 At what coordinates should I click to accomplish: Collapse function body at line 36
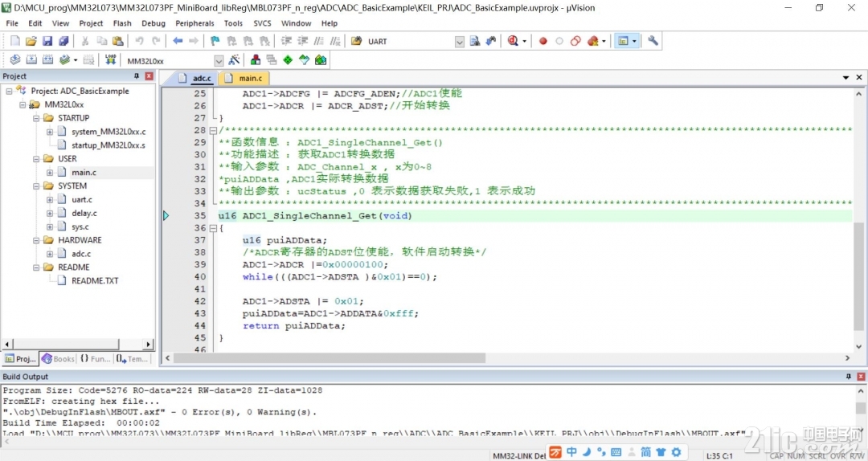click(213, 228)
